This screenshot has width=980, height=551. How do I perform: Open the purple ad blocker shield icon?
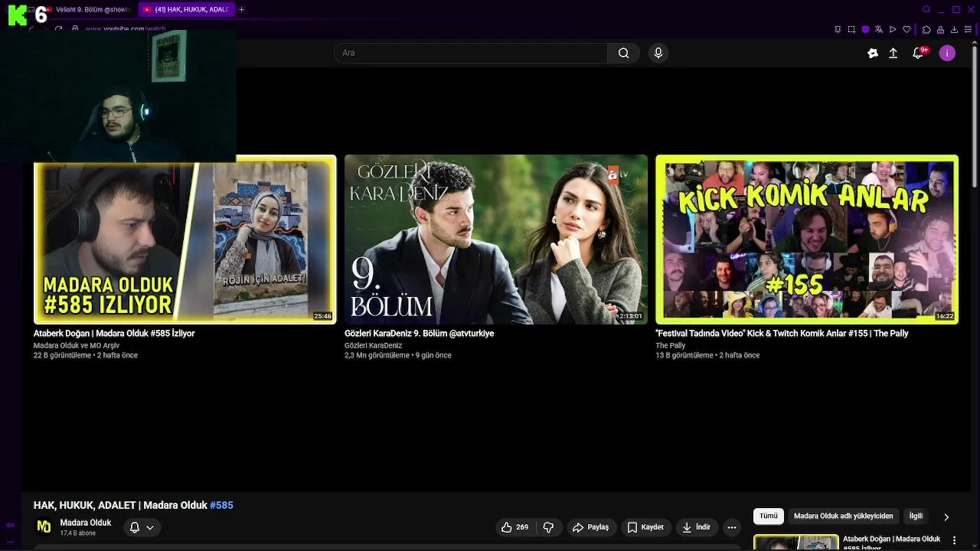pyautogui.click(x=865, y=29)
